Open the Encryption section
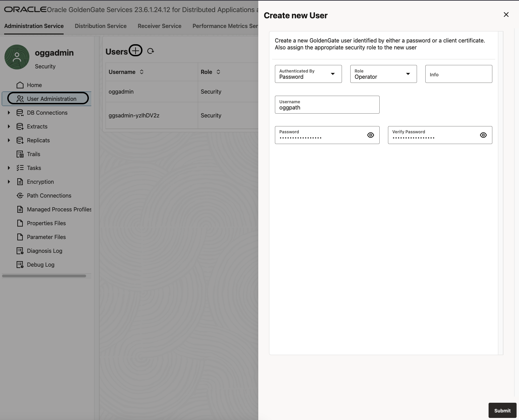Viewport: 519px width, 420px height. click(40, 182)
